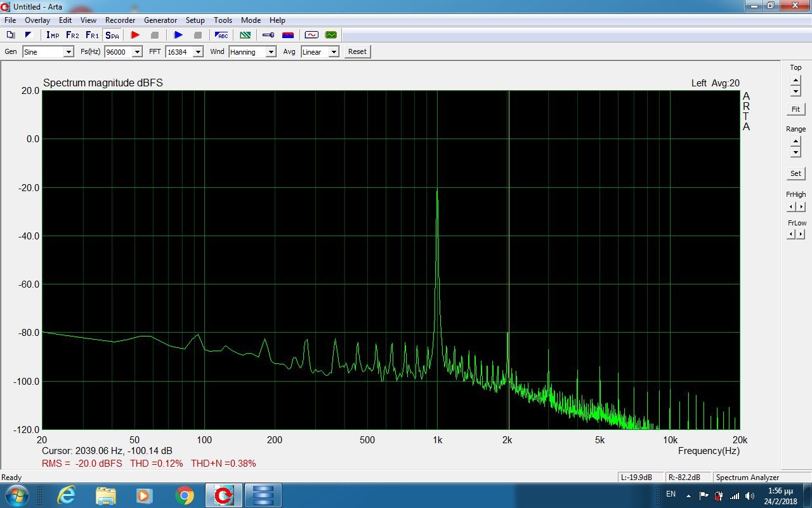Launch Chrome from the taskbar
The width and height of the screenshot is (812, 508).
click(185, 495)
